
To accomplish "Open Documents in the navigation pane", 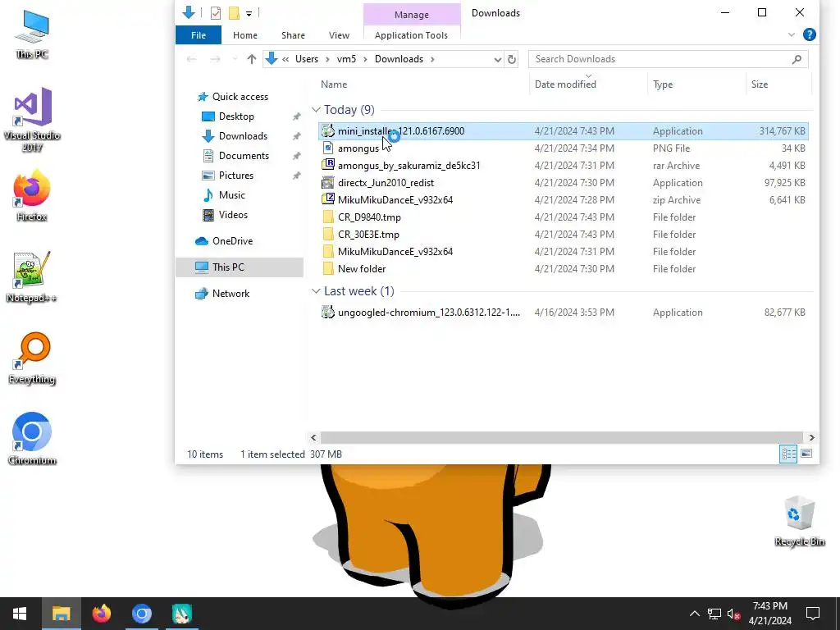I will [244, 156].
